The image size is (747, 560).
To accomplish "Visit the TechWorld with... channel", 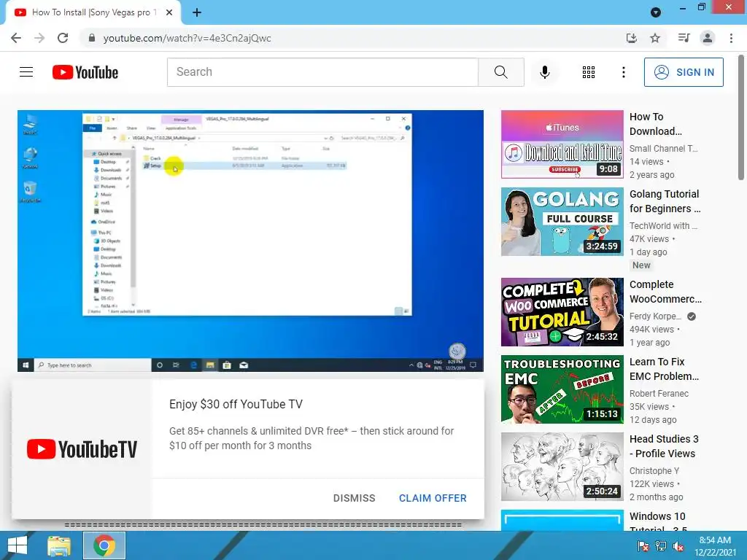I will coord(663,225).
